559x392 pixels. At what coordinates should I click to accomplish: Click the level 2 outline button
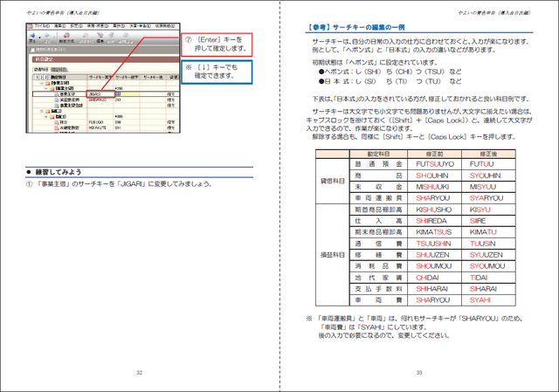[41, 78]
